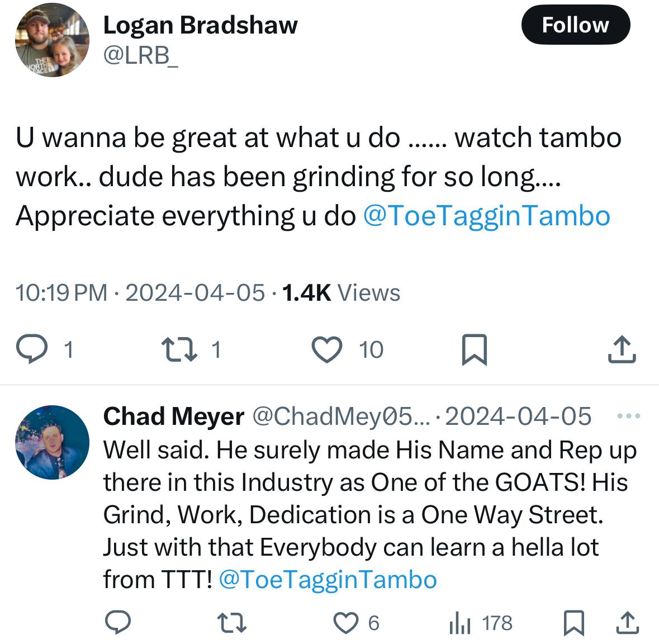Viewport: 659px width, 644px height.
Task: Like the main tweet with 10 likes
Action: [x=326, y=349]
